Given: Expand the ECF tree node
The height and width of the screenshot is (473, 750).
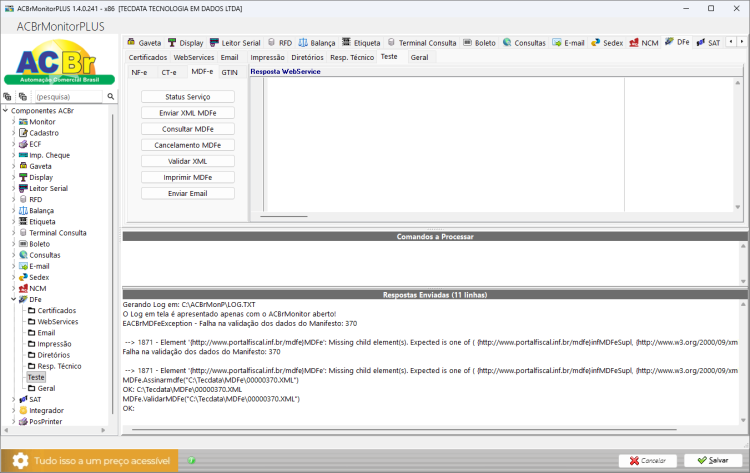Looking at the screenshot, I should tap(13, 144).
